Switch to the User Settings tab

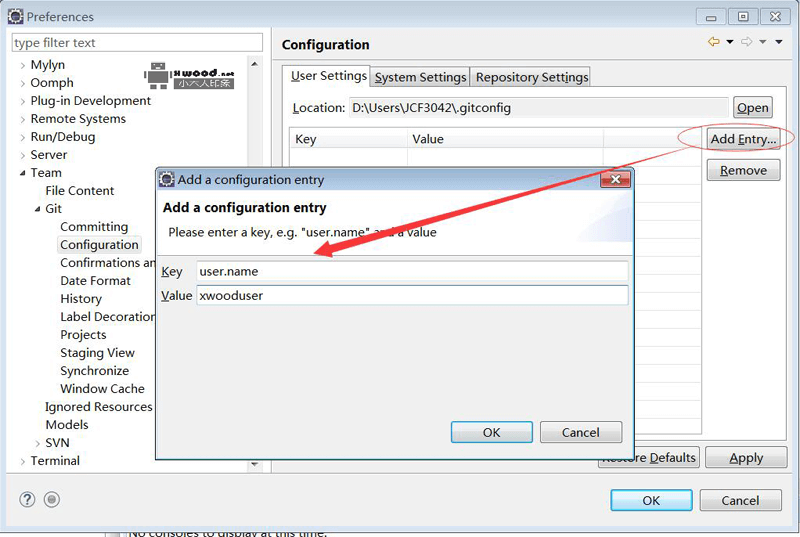coord(329,76)
